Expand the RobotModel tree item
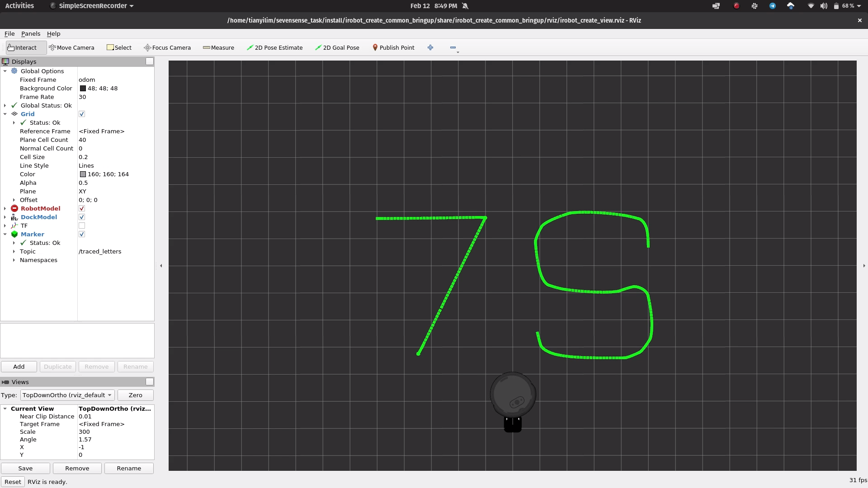 click(x=5, y=208)
